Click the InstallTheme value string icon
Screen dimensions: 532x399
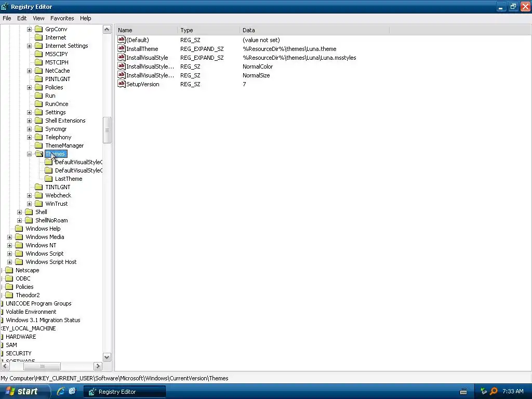point(122,48)
